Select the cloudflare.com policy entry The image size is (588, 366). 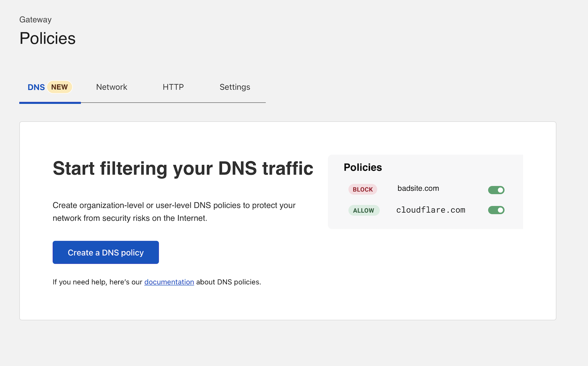pyautogui.click(x=431, y=210)
